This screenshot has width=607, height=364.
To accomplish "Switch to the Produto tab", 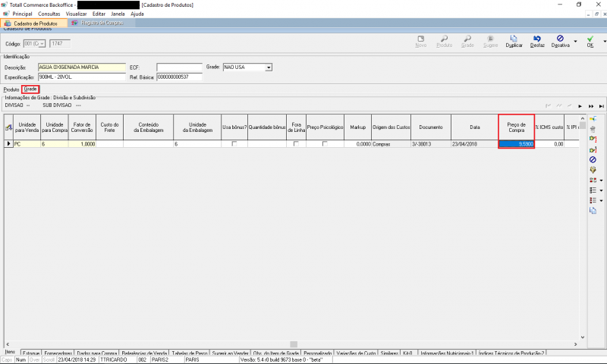I will [11, 89].
